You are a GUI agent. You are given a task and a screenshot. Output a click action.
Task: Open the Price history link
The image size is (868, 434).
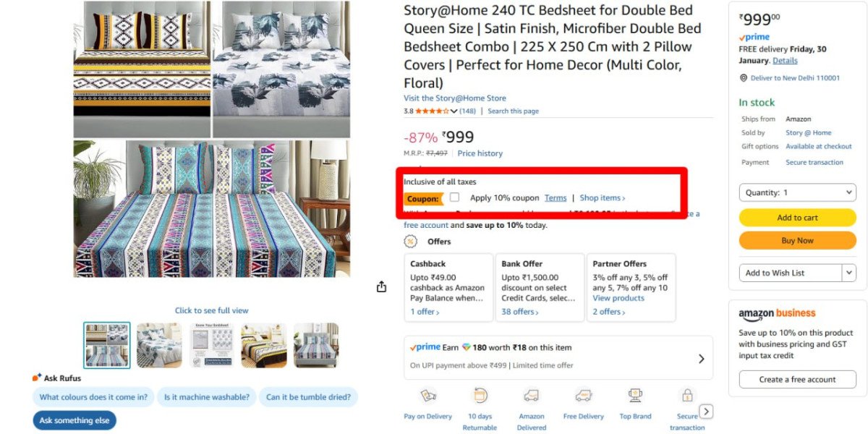coord(480,153)
